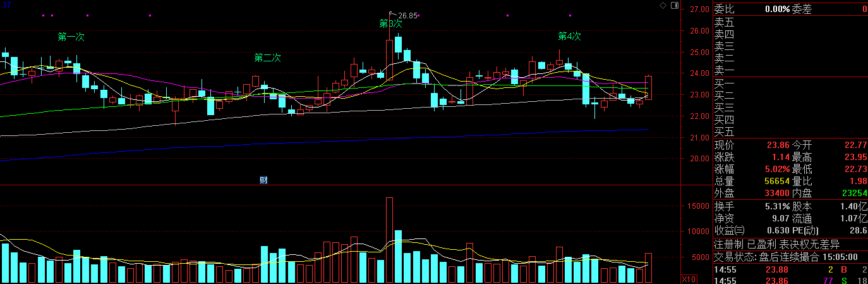Screen dimensions: 868x284
Task: Click the last red candlestick on chart
Action: (x=648, y=88)
